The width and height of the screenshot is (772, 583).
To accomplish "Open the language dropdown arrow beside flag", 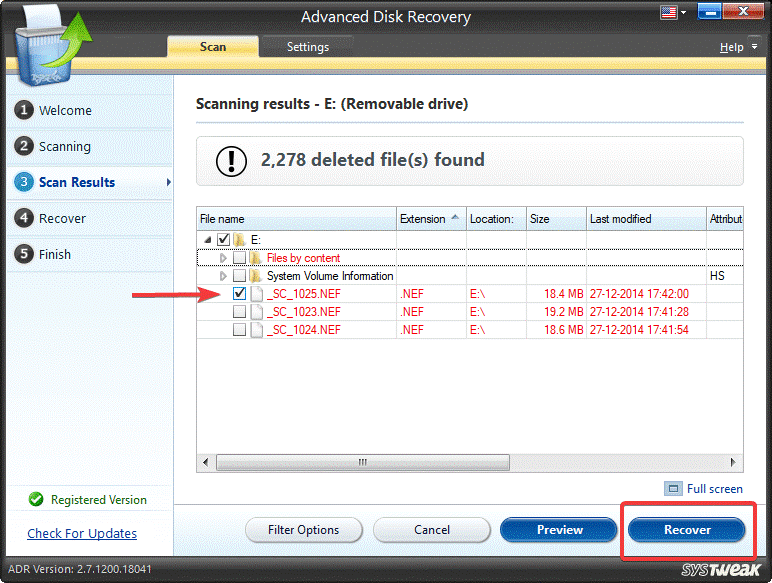I will (683, 12).
